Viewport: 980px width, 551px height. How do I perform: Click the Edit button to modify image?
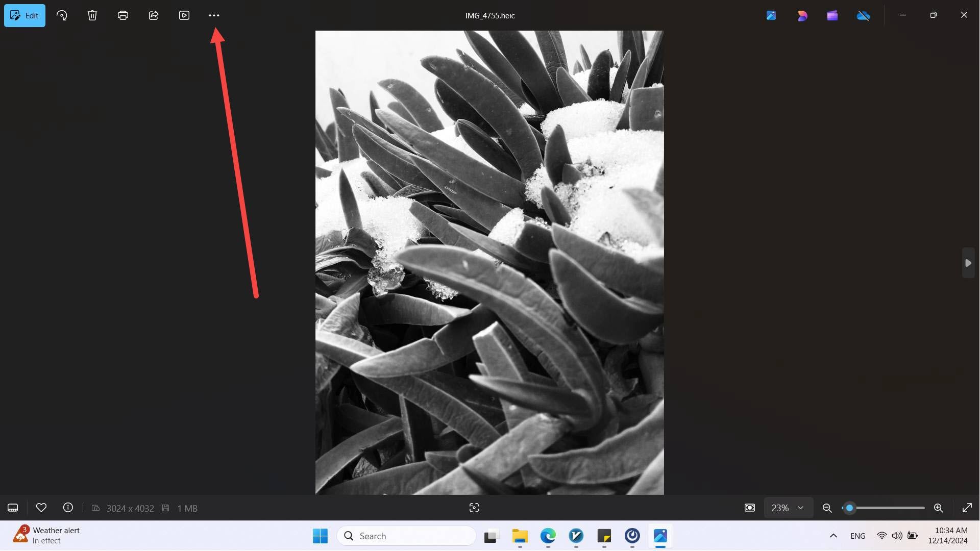coord(24,15)
